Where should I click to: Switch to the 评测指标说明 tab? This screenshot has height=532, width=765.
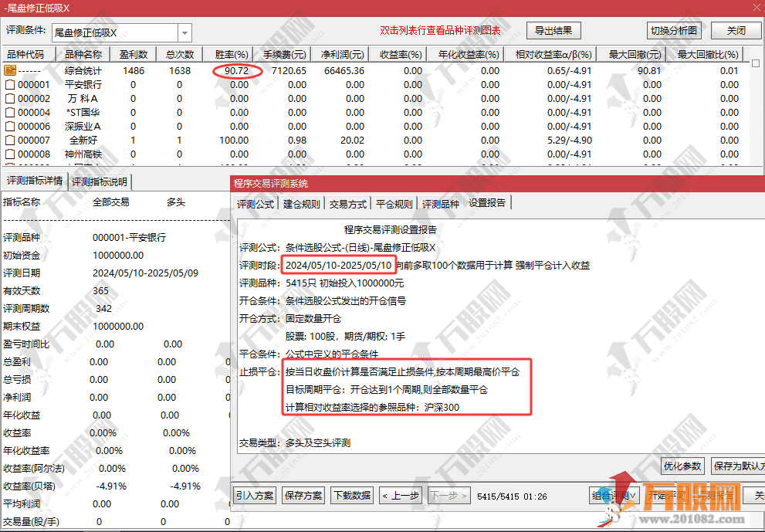[100, 182]
